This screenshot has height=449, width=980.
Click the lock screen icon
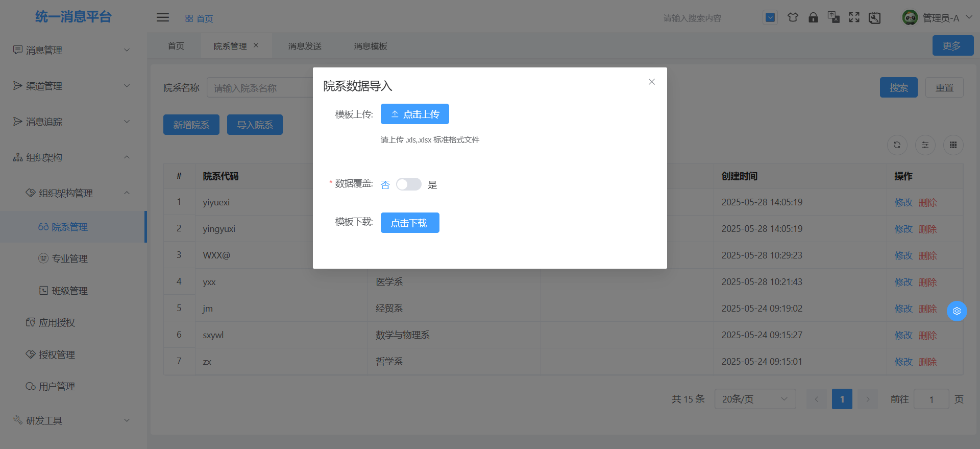pos(813,17)
